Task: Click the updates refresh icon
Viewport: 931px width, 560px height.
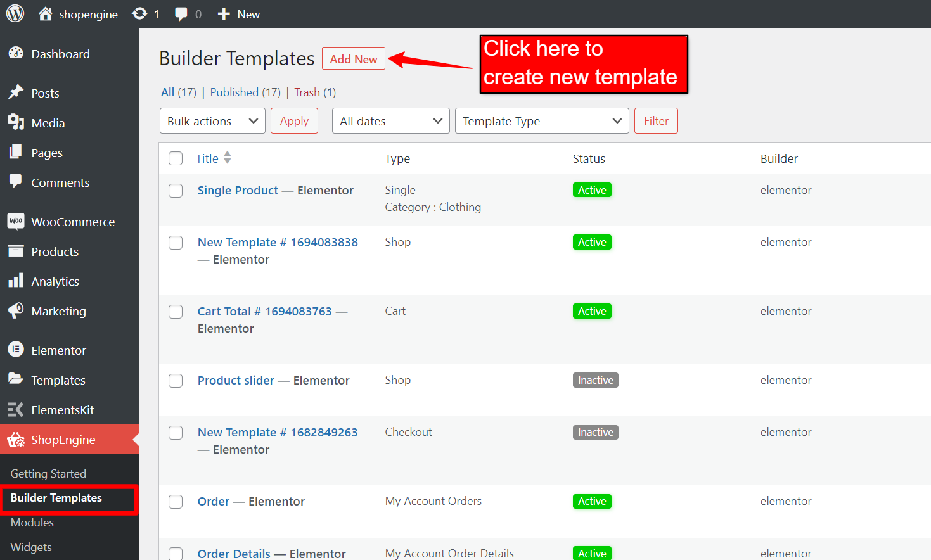Action: [139, 14]
